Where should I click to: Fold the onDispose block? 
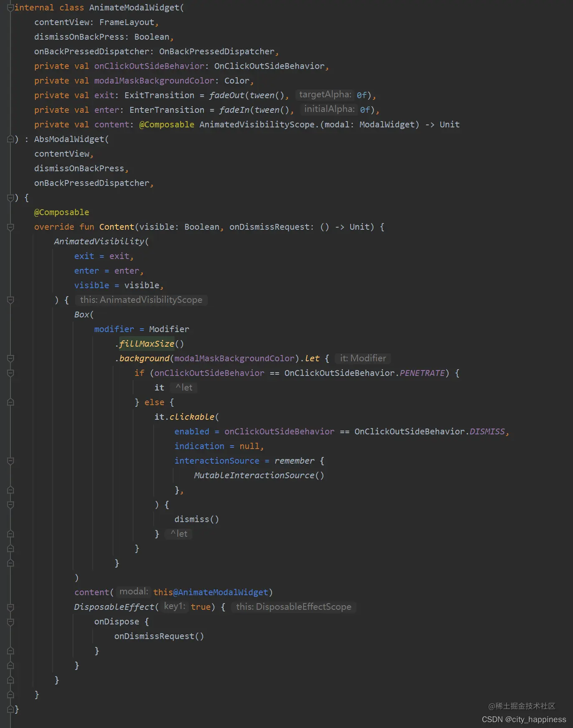tap(11, 622)
